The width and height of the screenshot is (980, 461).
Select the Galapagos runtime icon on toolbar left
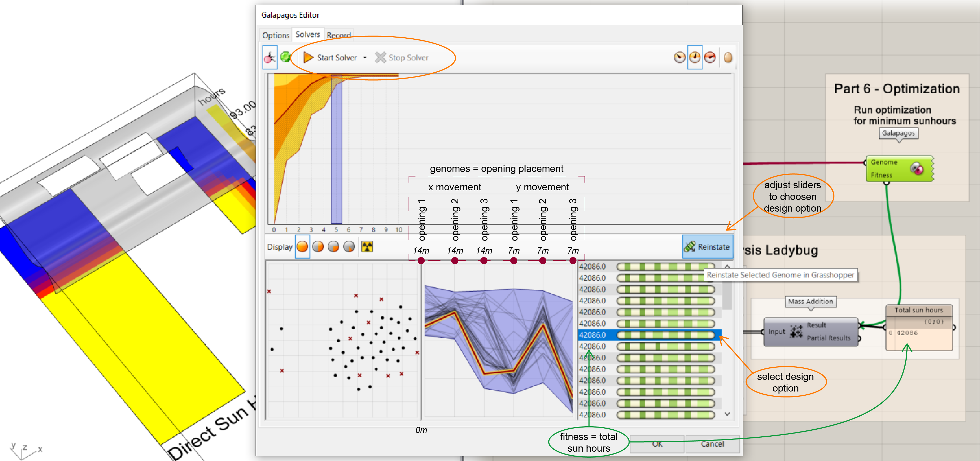270,58
